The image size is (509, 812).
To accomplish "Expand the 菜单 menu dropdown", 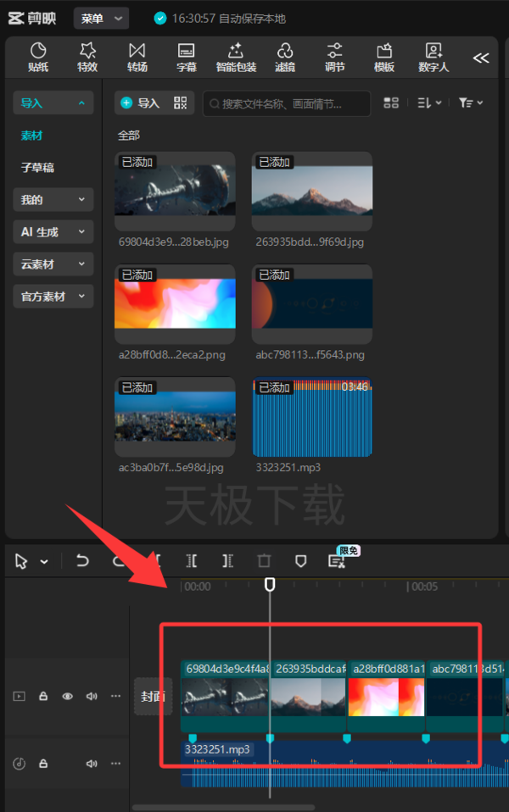I will (x=101, y=19).
